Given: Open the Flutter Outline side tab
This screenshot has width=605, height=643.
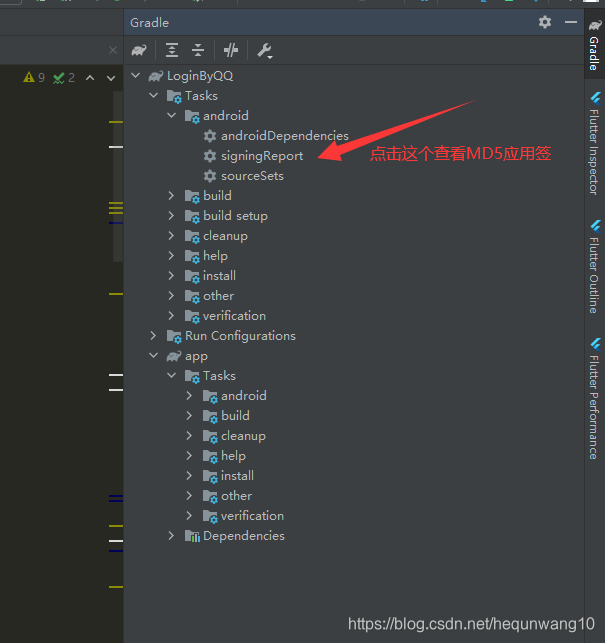Looking at the screenshot, I should [594, 267].
